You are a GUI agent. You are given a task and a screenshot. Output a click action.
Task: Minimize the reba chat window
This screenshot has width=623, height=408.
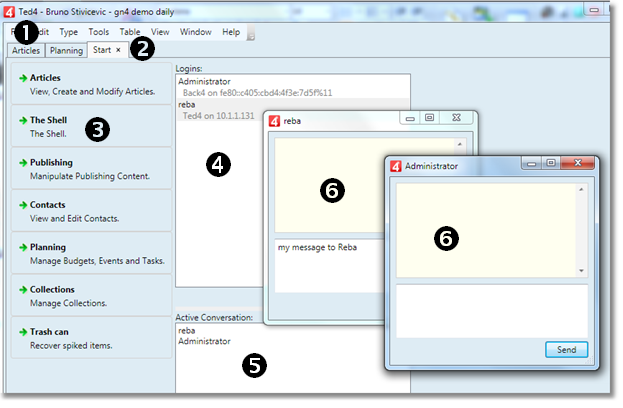click(x=410, y=118)
